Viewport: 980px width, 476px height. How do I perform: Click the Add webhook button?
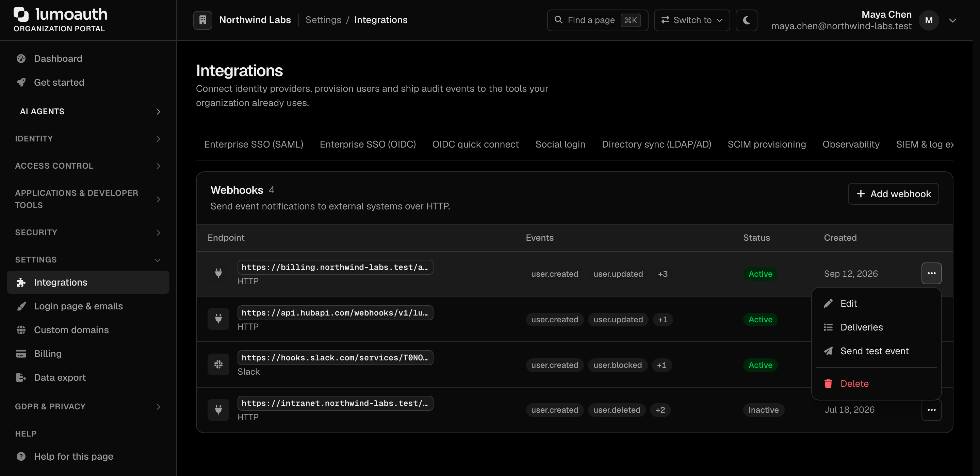[x=893, y=194]
